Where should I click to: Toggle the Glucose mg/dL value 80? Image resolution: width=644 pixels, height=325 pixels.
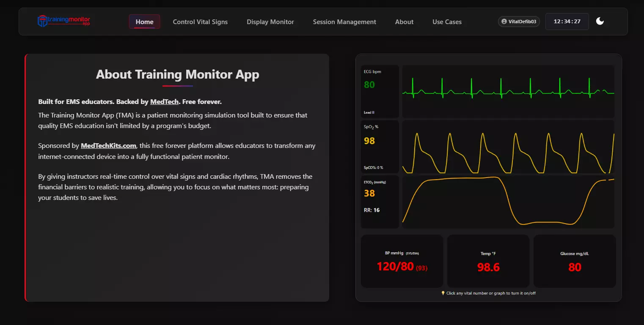575,267
